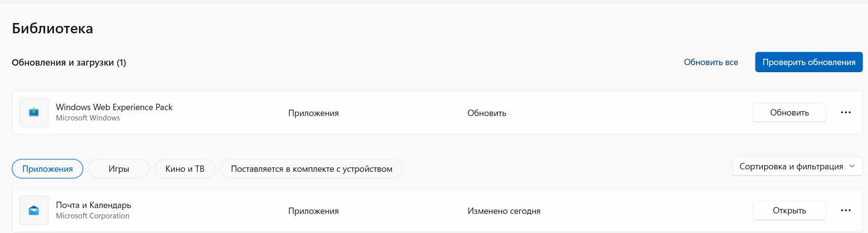Click the Почта и Календарь app icon

click(34, 210)
